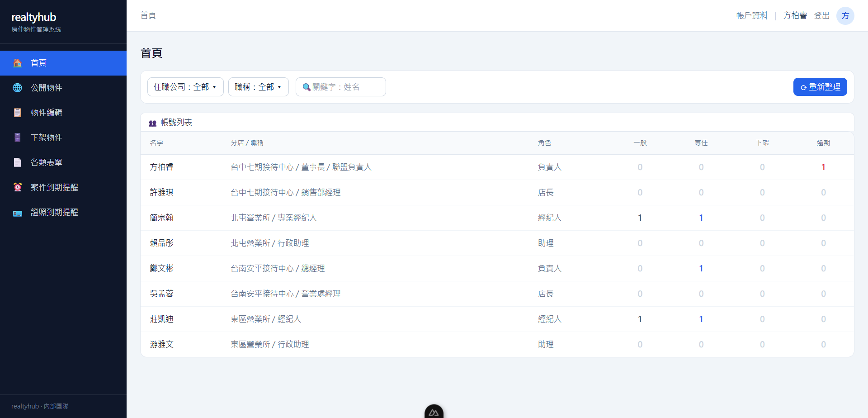Image resolution: width=868 pixels, height=418 pixels.
Task: Open 公開物件 from the sidebar
Action: click(x=63, y=88)
